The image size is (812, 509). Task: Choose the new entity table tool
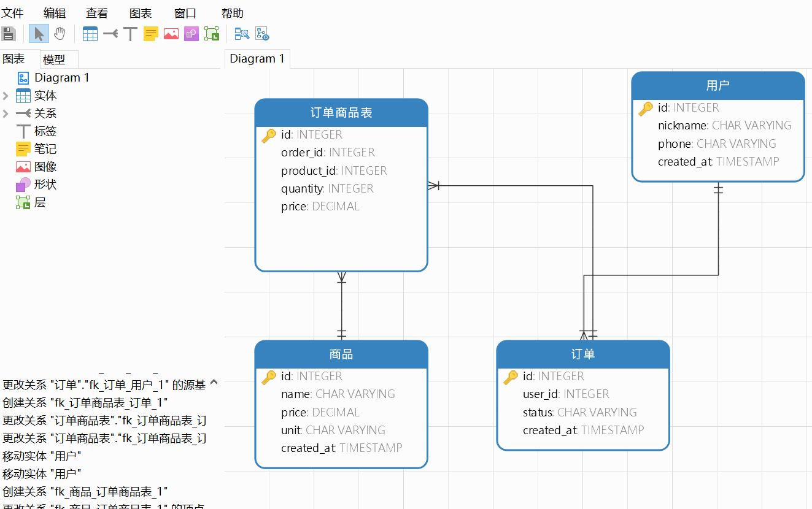90,34
